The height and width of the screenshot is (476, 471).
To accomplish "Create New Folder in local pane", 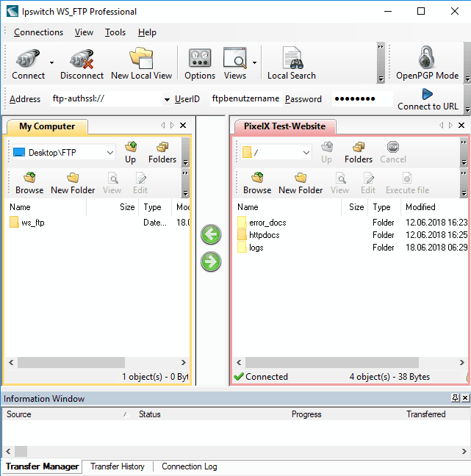I will pos(73,184).
